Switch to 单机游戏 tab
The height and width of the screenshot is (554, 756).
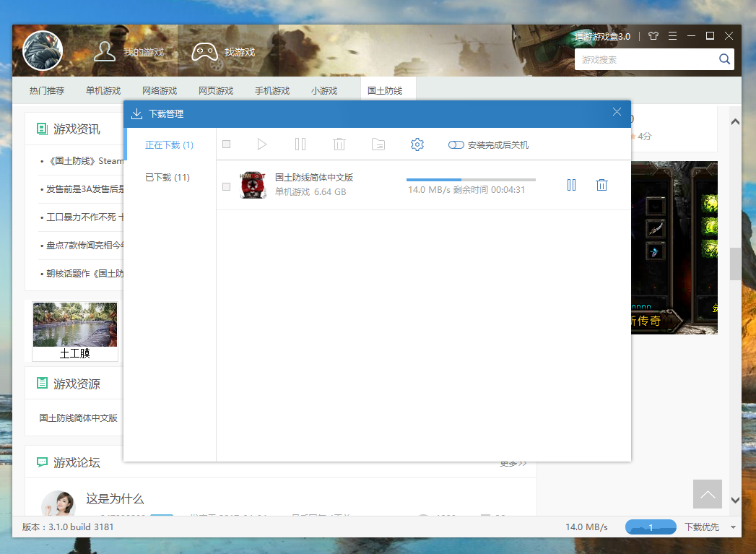click(x=103, y=90)
